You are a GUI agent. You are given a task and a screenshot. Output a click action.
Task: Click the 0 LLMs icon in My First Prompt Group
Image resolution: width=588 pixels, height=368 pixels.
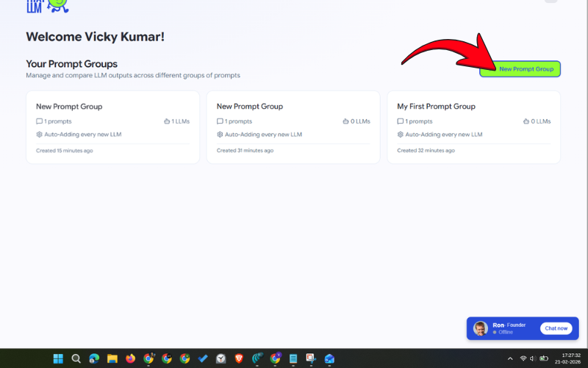click(x=526, y=121)
